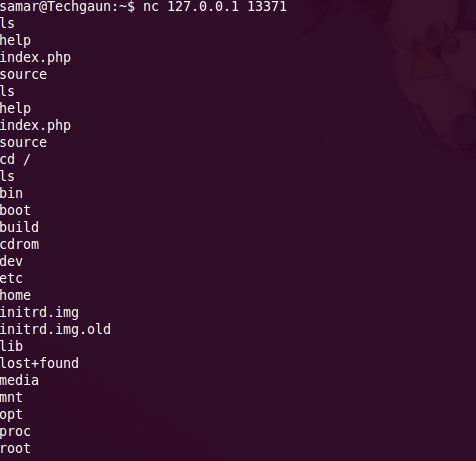This screenshot has width=476, height=461.
Task: Click the 'build' directory entry
Action: pyautogui.click(x=19, y=227)
